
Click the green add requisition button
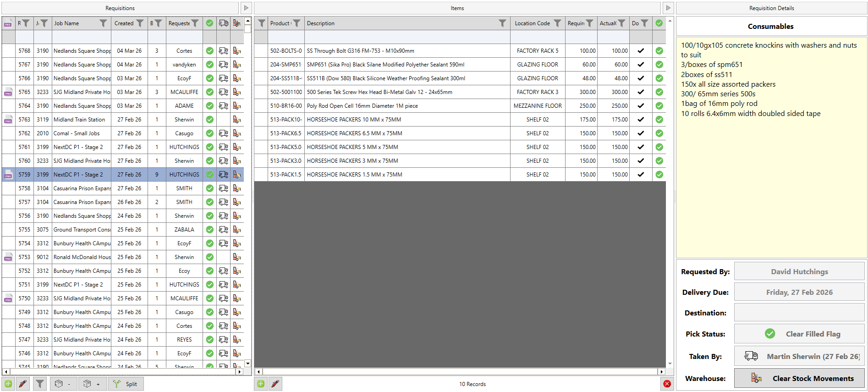8,384
